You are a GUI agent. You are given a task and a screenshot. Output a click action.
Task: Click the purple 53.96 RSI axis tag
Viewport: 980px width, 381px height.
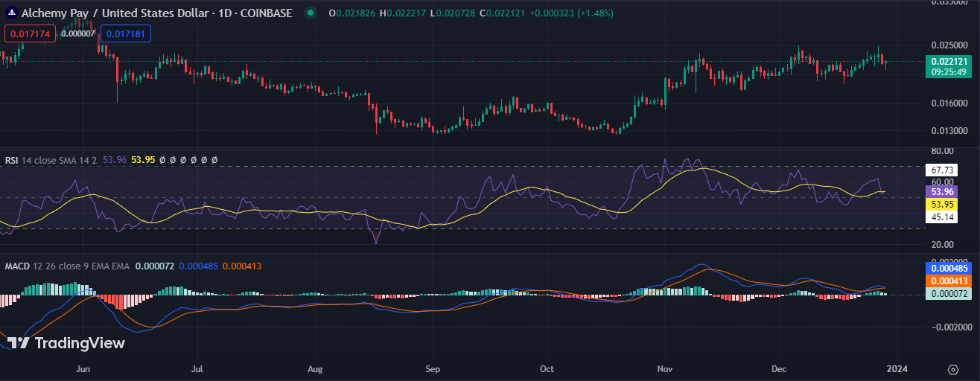coord(941,193)
